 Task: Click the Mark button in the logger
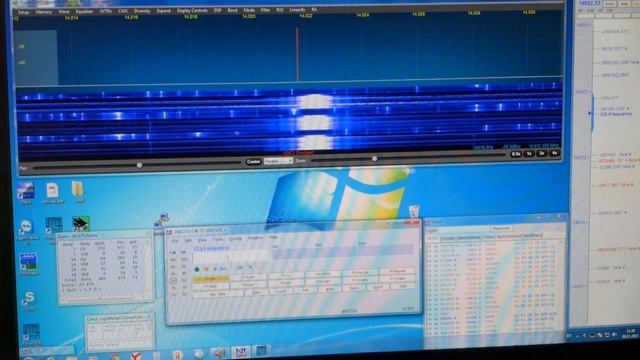[x=330, y=289]
